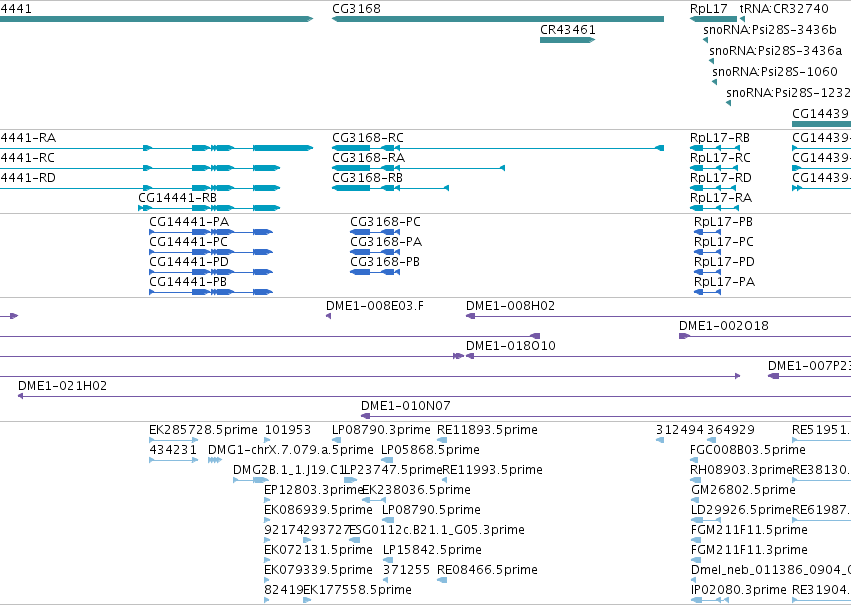This screenshot has width=851, height=605.
Task: Click the EK238036.5prime label
Action: tap(417, 491)
